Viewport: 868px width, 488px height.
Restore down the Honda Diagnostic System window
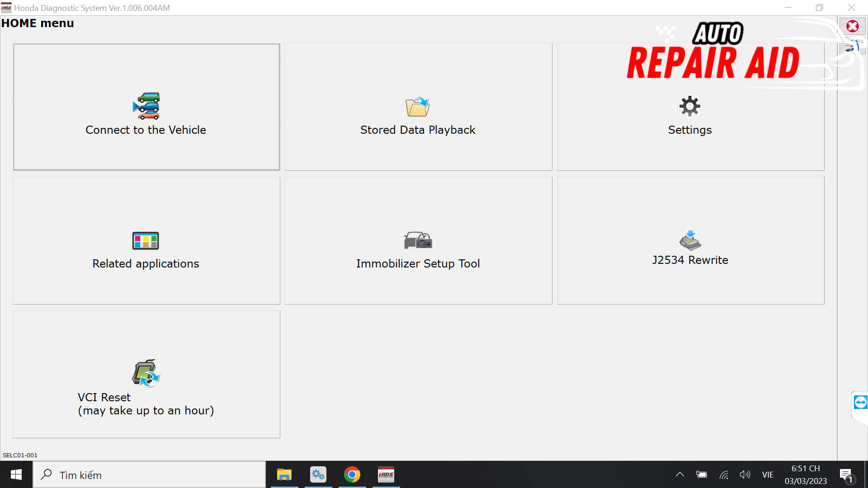click(x=819, y=8)
